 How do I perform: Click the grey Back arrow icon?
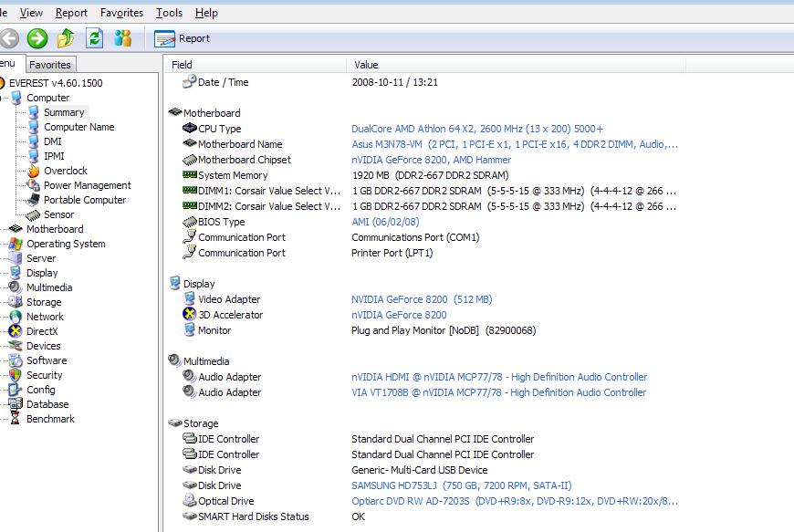click(x=8, y=38)
